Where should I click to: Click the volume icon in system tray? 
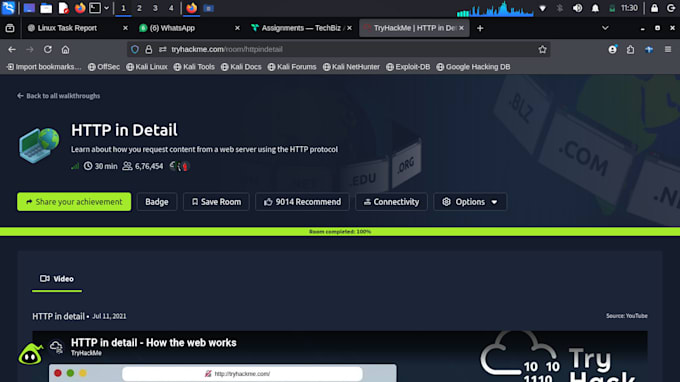point(577,8)
